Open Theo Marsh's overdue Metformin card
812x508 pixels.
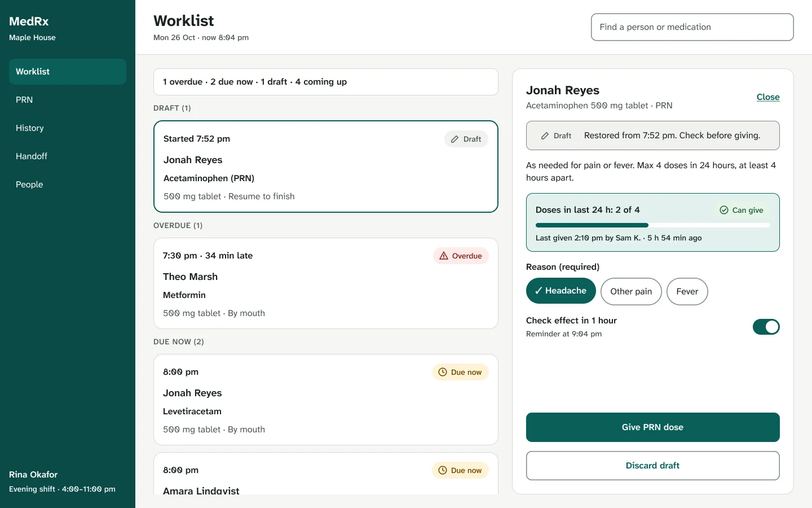pyautogui.click(x=326, y=283)
